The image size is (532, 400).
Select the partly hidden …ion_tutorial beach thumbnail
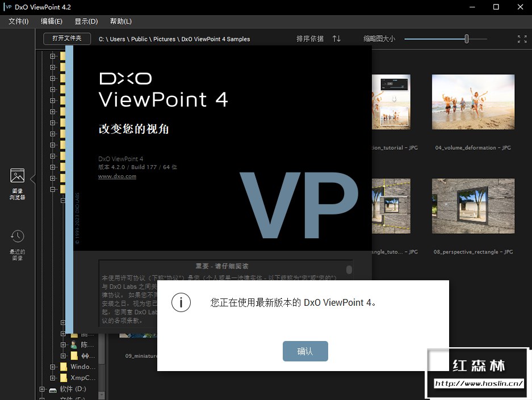point(391,102)
